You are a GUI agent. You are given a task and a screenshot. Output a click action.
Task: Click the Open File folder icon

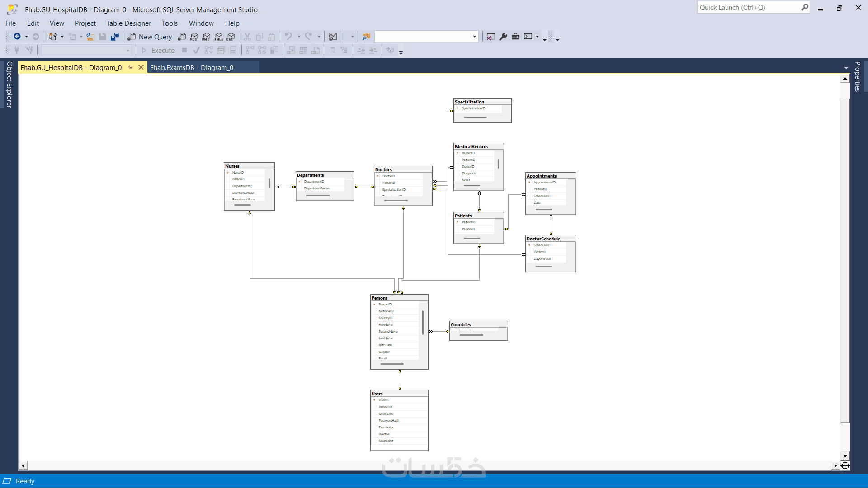(x=90, y=37)
